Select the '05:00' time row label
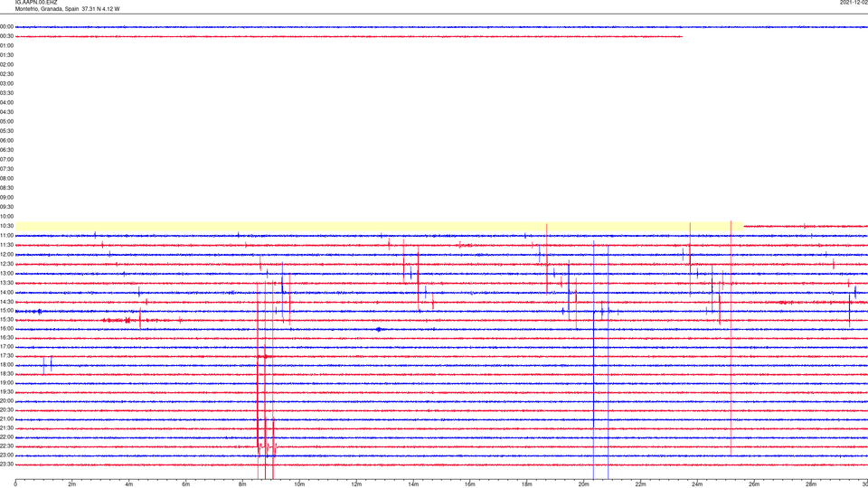This screenshot has width=868, height=488. [x=6, y=121]
